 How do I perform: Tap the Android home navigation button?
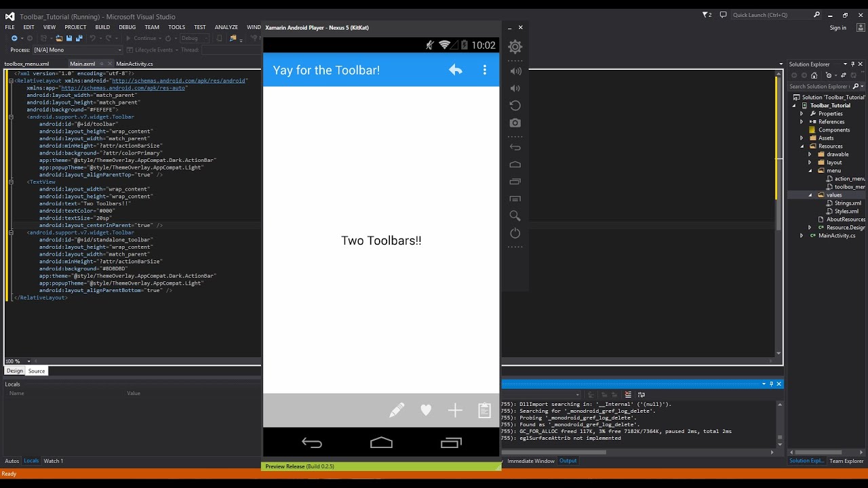coord(381,443)
